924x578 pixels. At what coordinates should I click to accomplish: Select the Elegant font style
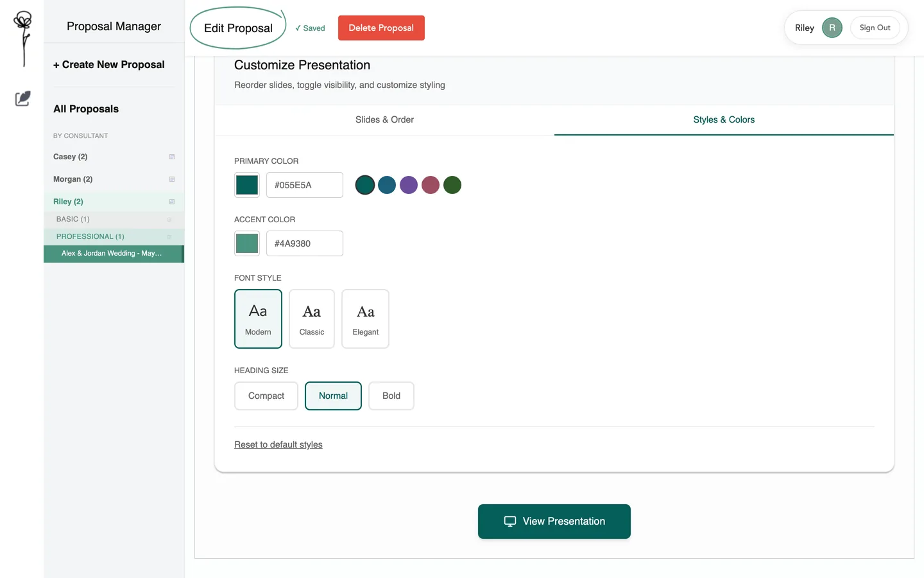click(366, 319)
